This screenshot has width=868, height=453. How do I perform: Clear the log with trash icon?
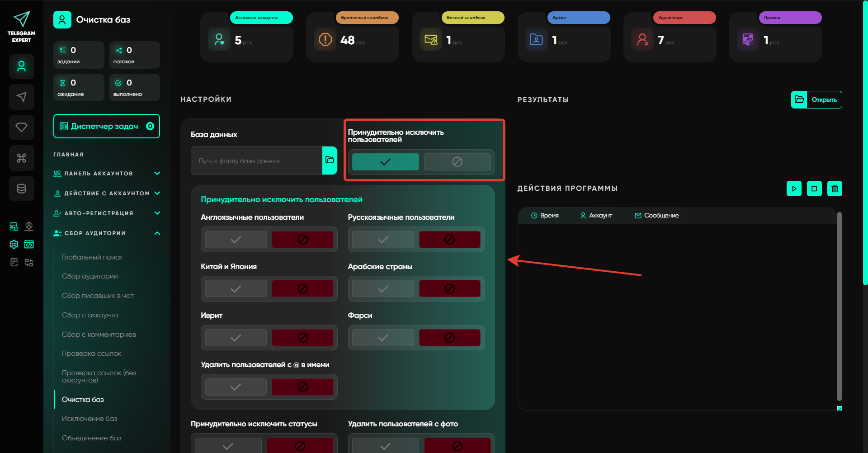[x=835, y=189]
